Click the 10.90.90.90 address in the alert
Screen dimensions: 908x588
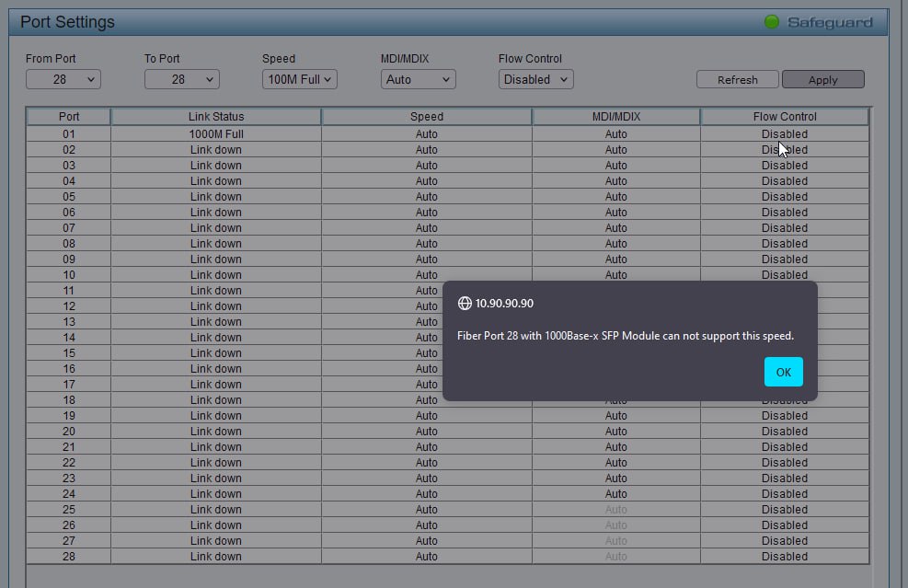pos(504,303)
